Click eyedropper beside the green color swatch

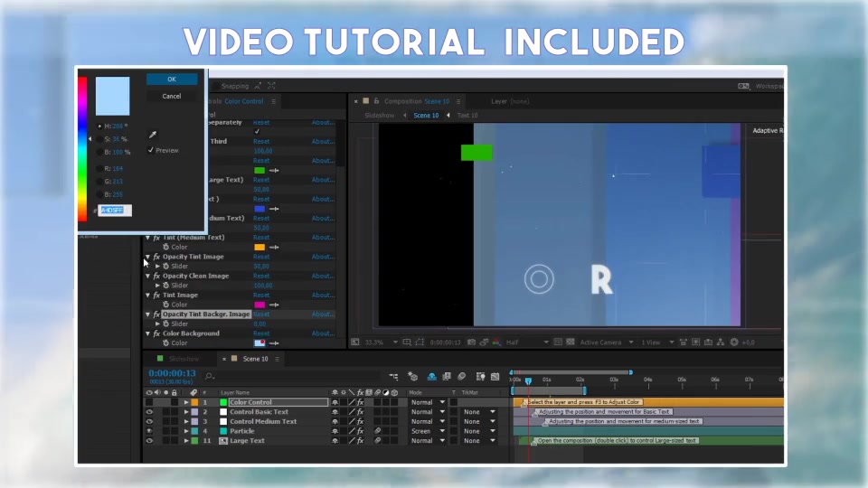pos(274,171)
